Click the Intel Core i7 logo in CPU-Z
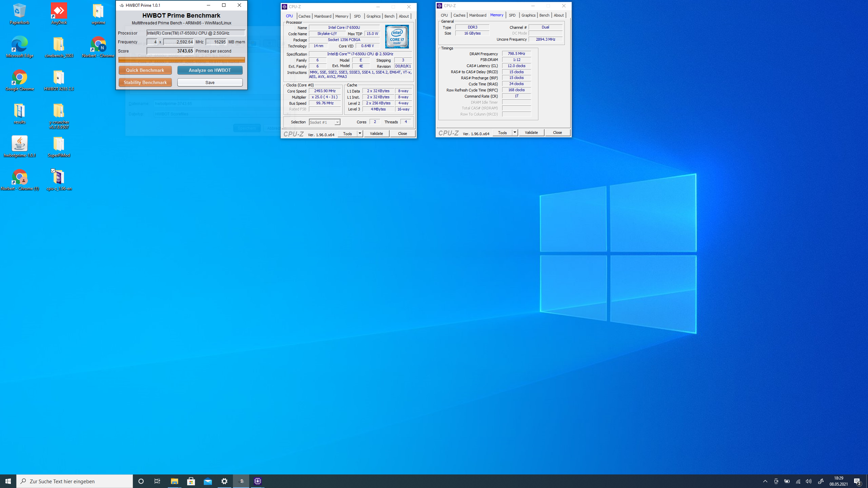The height and width of the screenshot is (488, 868). coord(397,37)
